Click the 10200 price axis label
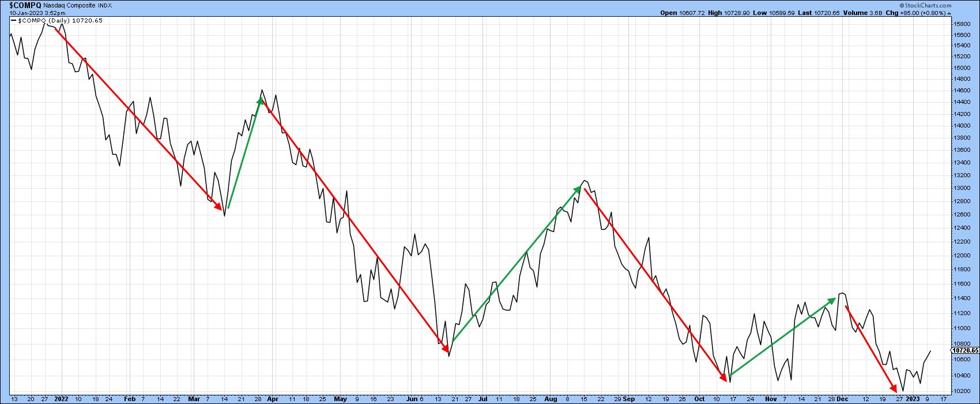Image resolution: width=980 pixels, height=404 pixels. pyautogui.click(x=962, y=391)
